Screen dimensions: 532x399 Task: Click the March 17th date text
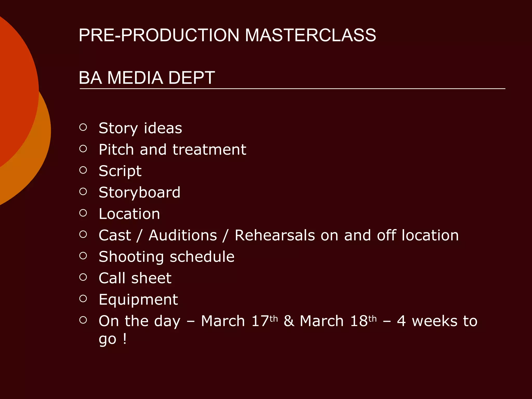pyautogui.click(x=239, y=321)
